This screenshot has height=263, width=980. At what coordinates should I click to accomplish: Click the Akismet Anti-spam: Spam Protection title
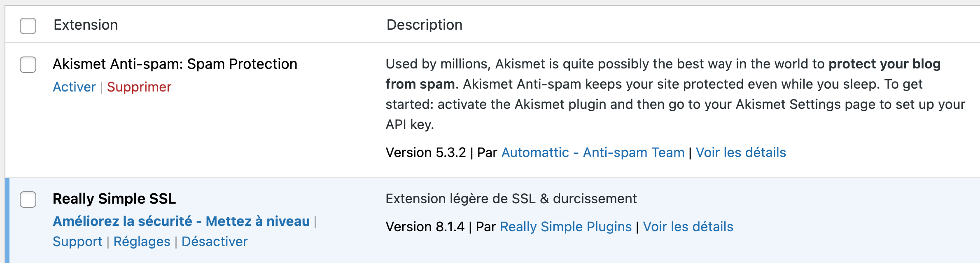pos(175,64)
